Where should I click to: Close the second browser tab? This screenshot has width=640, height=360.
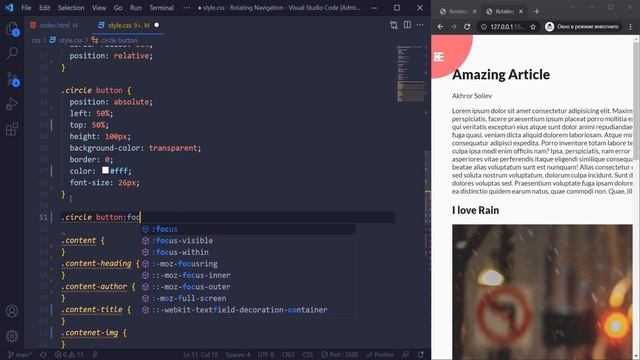(521, 11)
